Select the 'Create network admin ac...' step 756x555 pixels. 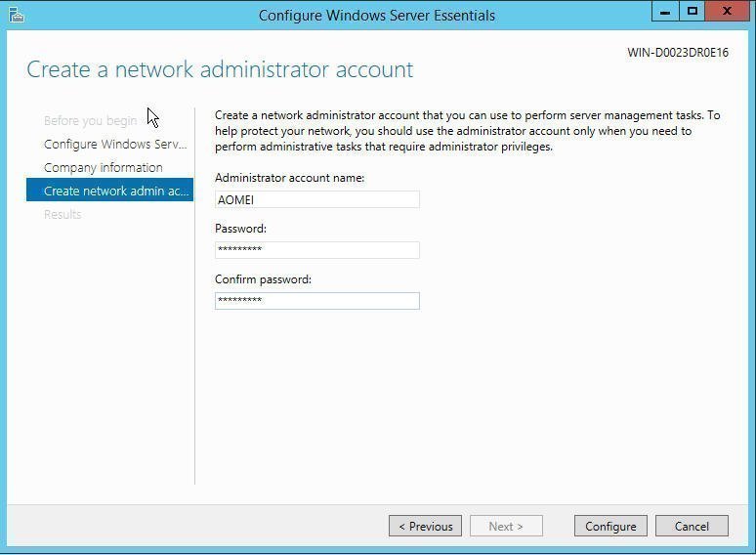point(109,192)
